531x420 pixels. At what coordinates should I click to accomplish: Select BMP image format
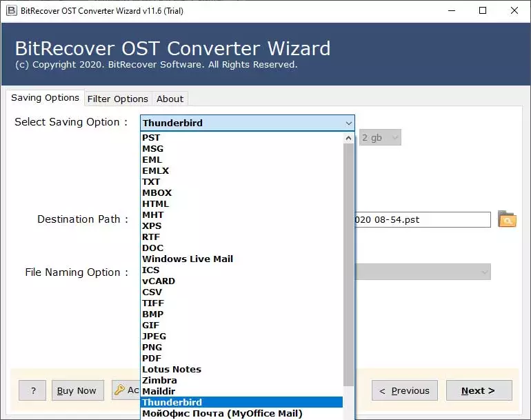point(241,314)
